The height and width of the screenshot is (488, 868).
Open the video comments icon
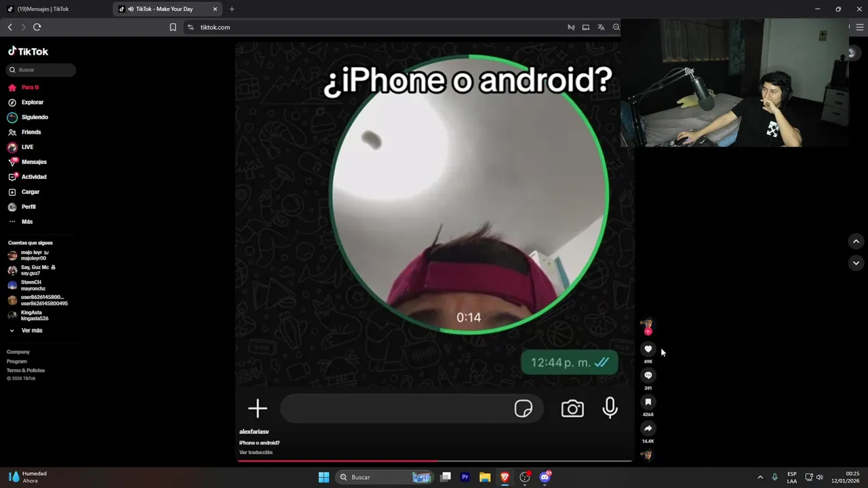click(x=648, y=375)
